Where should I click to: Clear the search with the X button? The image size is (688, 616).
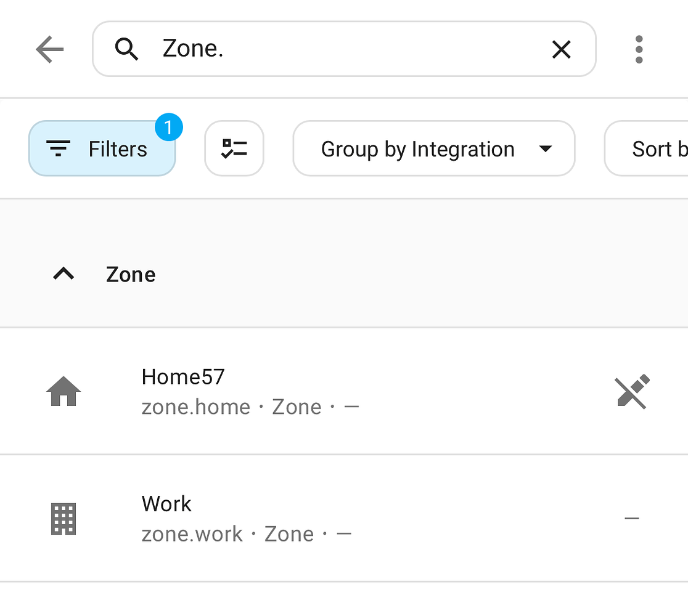click(x=561, y=49)
